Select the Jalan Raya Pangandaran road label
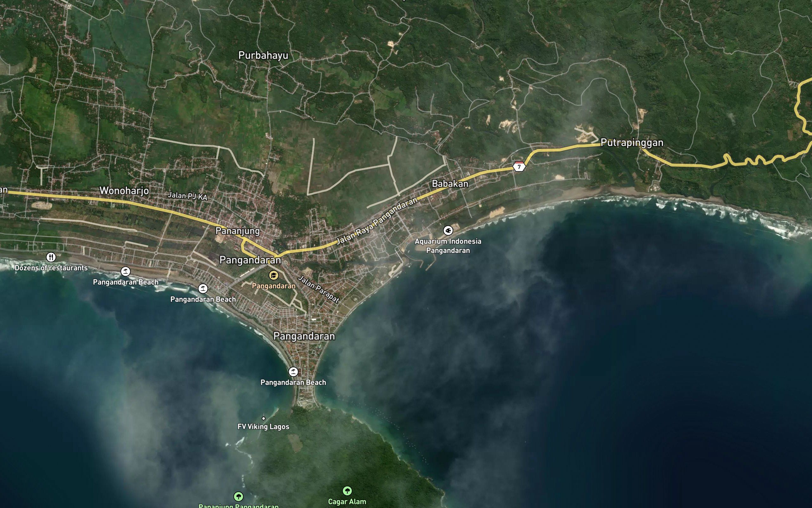812x508 pixels. pos(377,221)
